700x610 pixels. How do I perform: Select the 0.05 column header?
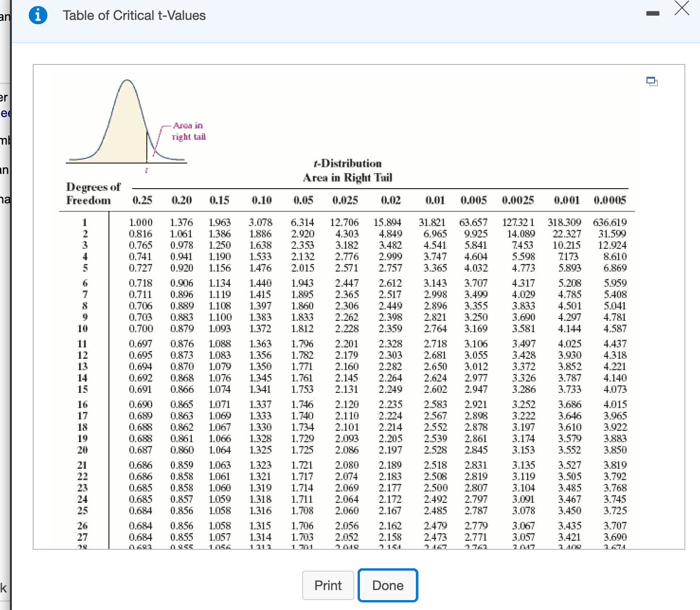(305, 200)
